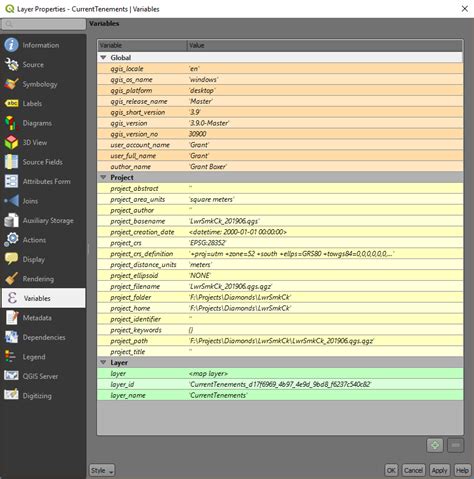Open the Legend icon
Viewport: 474px width, 479px height.
point(10,357)
